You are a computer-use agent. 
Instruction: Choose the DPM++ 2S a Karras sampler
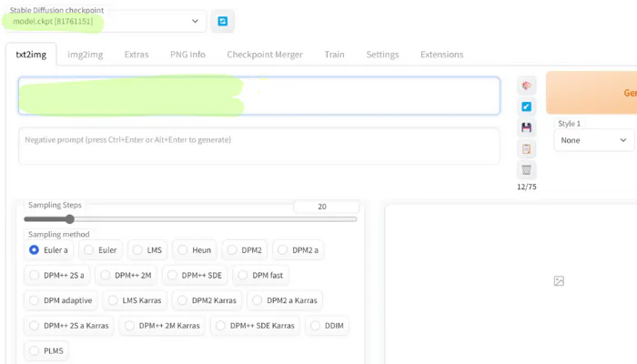tap(69, 326)
